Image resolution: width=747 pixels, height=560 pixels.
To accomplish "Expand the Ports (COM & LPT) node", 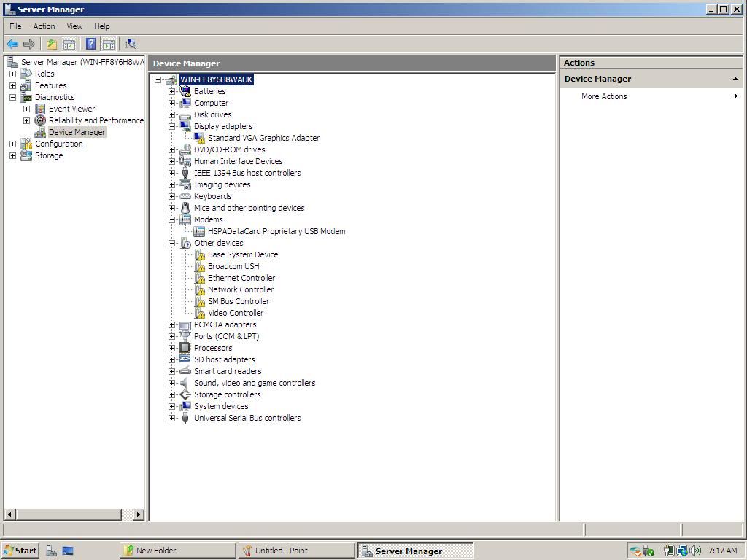I will 171,336.
